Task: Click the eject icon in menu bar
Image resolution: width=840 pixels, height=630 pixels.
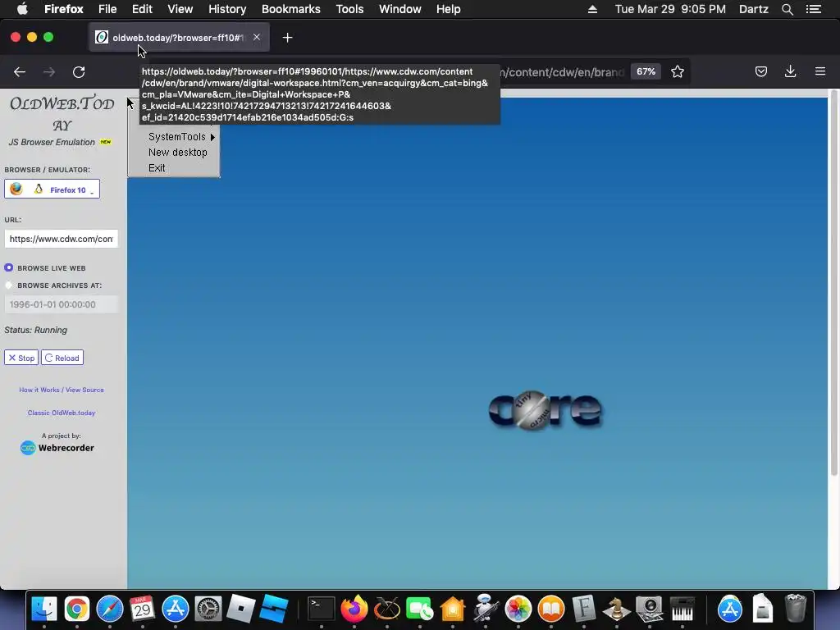Action: tap(592, 9)
